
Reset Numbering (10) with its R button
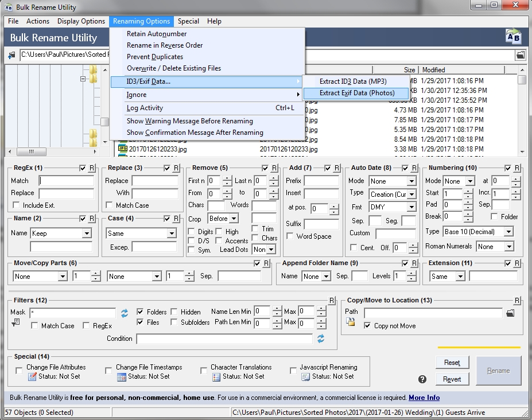[517, 168]
